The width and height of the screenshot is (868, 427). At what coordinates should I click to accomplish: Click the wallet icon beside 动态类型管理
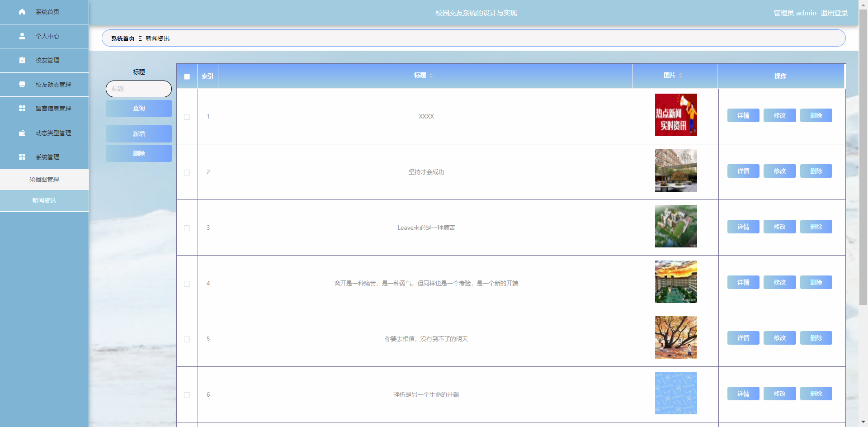point(22,133)
